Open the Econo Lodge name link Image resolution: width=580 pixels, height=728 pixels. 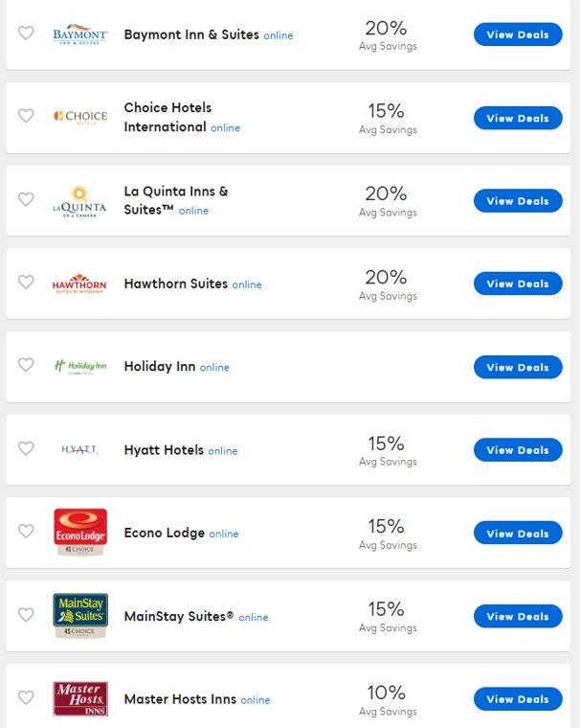click(x=165, y=533)
